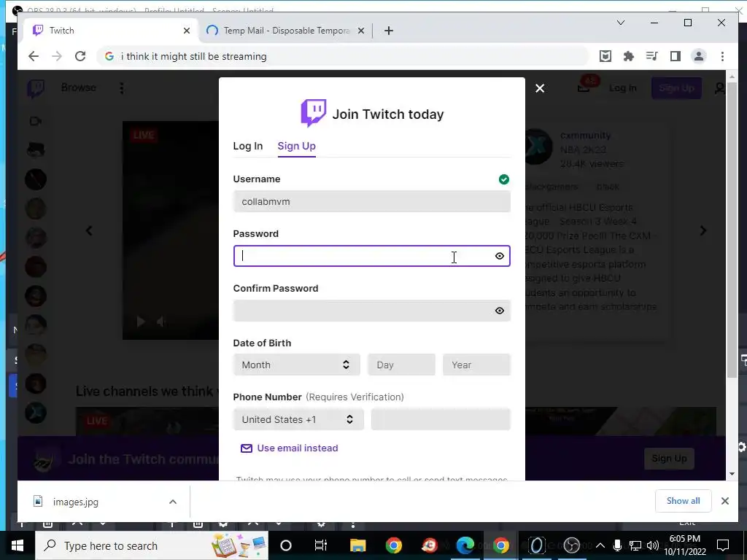Open the Month dropdown
The image size is (747, 560).
tap(296, 365)
